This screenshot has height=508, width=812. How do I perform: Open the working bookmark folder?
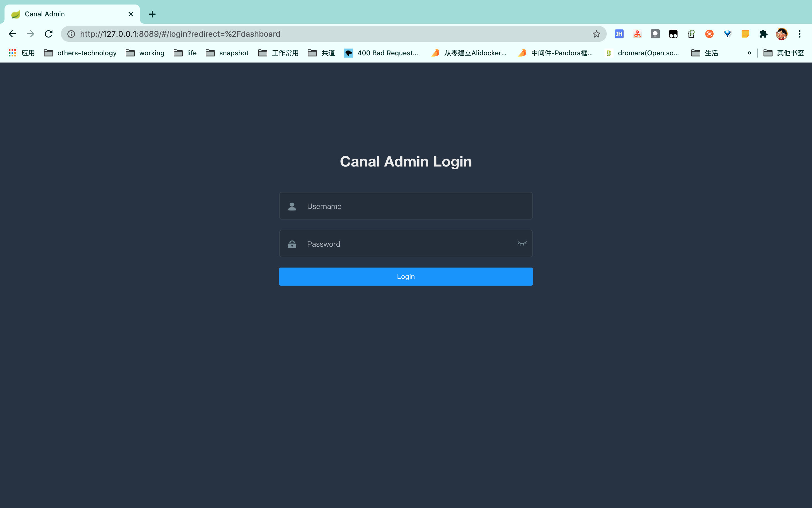point(145,53)
